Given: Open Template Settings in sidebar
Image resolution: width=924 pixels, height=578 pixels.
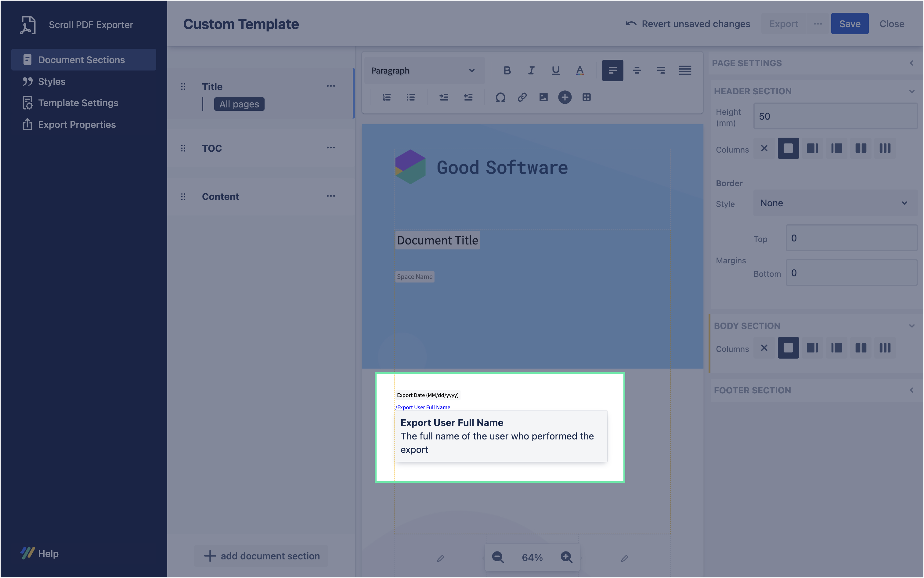Looking at the screenshot, I should (x=78, y=103).
